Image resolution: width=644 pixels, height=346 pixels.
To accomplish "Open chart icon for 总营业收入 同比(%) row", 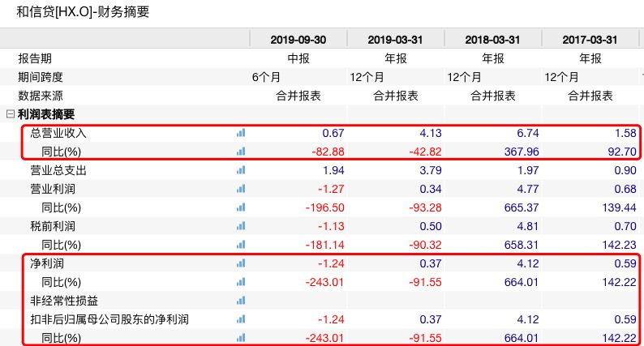I will (240, 152).
